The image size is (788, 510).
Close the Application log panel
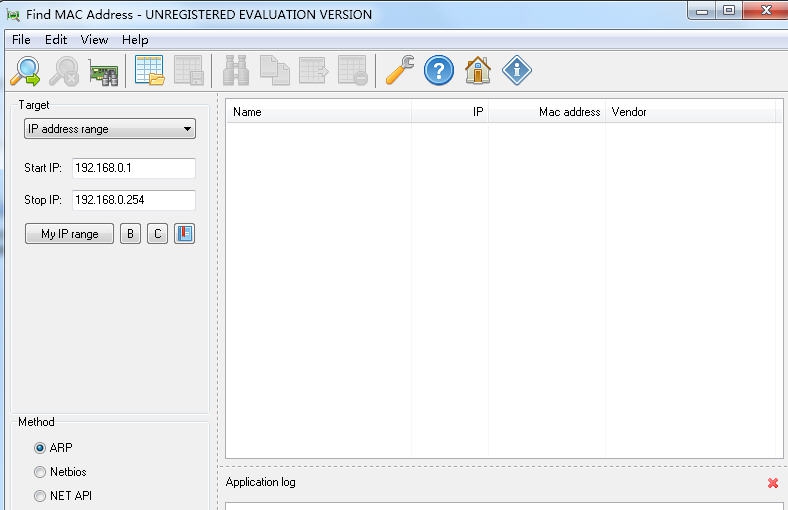coord(772,483)
